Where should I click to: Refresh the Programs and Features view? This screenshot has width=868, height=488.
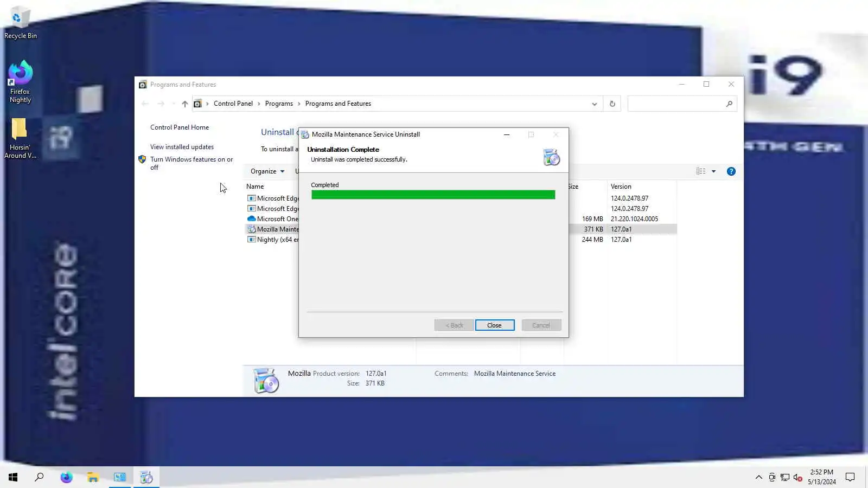click(x=612, y=104)
